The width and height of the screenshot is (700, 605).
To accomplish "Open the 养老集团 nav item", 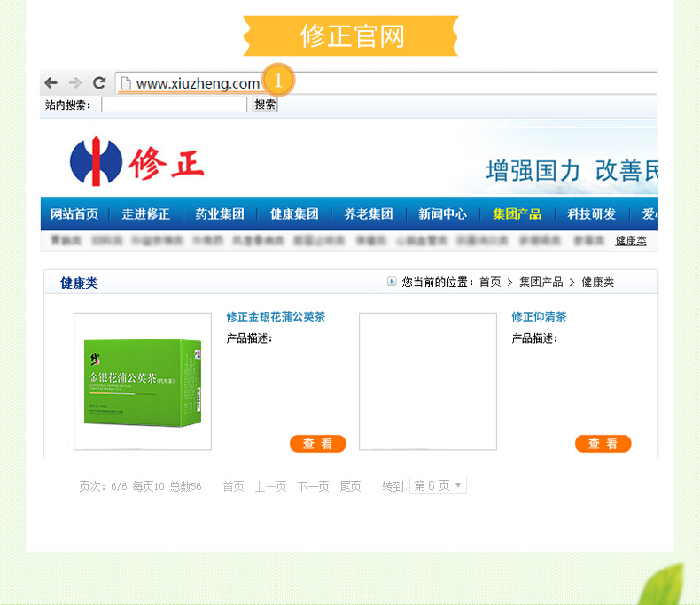I will 369,214.
